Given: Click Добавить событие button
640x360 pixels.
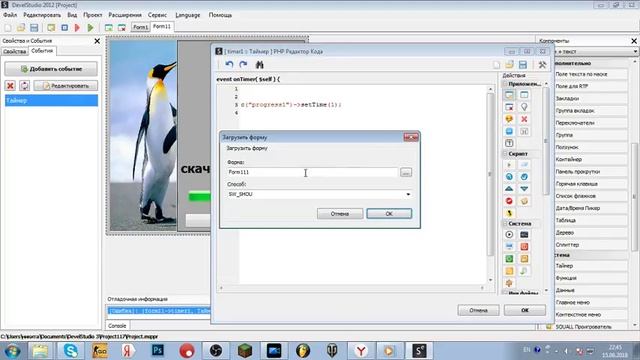Looking at the screenshot, I should coord(51,69).
